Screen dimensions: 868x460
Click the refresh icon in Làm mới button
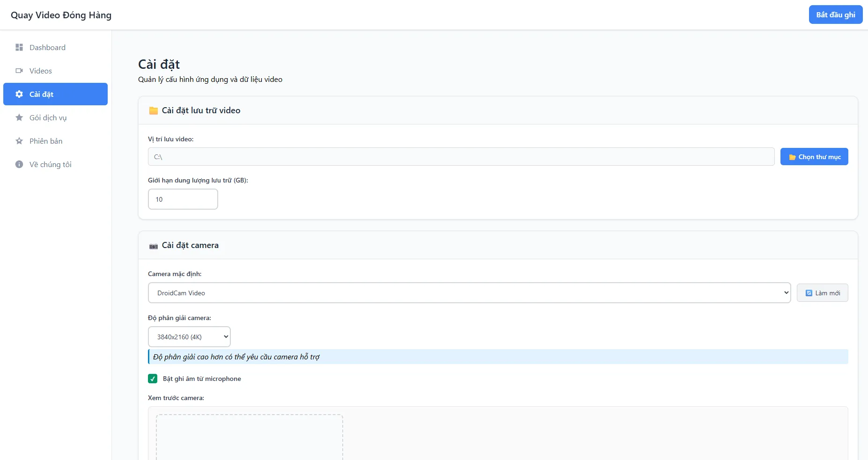point(809,293)
